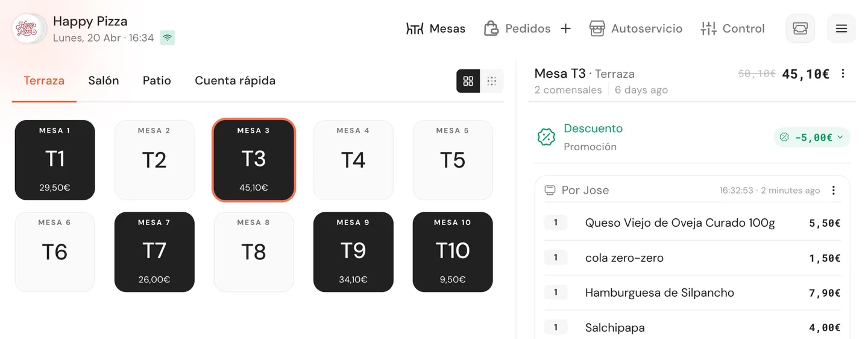Open the Salón tab
Screen dimensions: 868x339
[104, 81]
